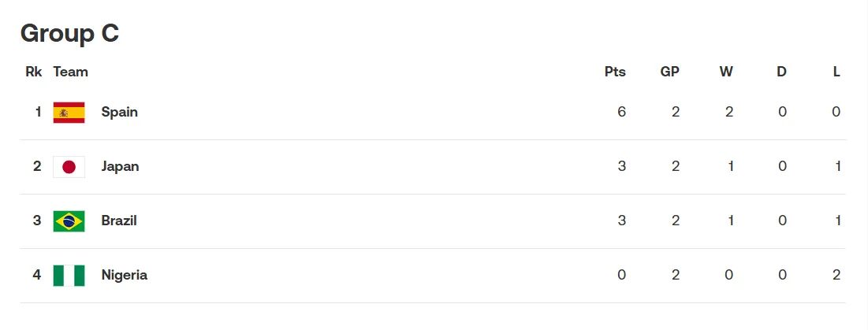Select Nigeria's losses value 2
Image resolution: width=868 pixels, height=330 pixels.
(x=836, y=275)
